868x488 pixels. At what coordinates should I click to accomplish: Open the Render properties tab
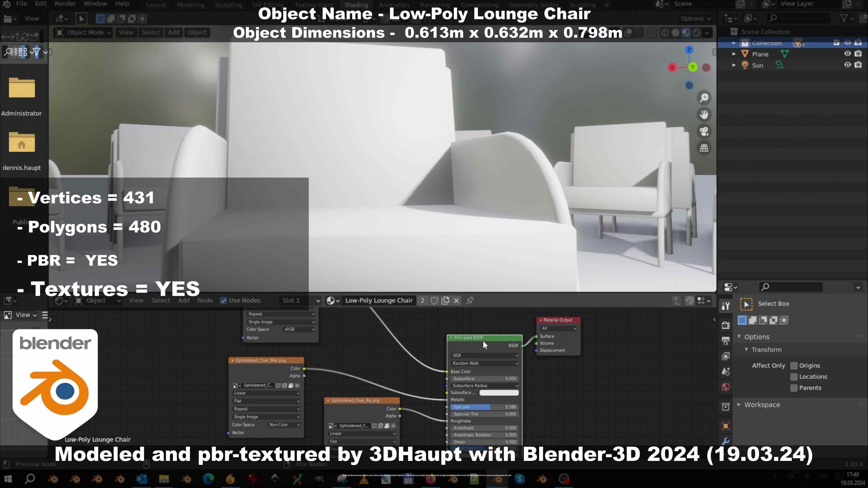coord(726,325)
